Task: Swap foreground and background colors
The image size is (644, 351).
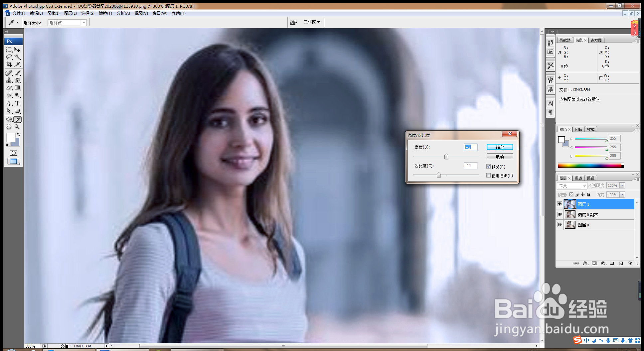Action: point(18,134)
